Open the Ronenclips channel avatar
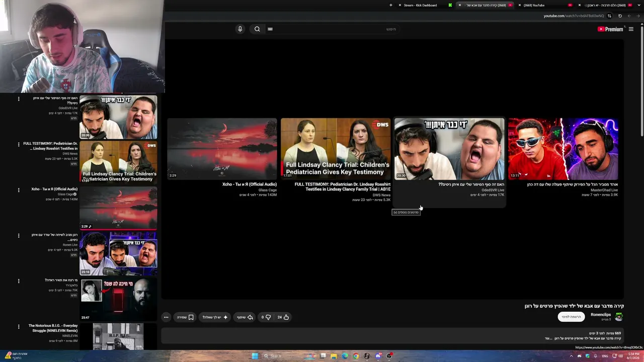Viewport: 644px width, 362px height. click(619, 317)
